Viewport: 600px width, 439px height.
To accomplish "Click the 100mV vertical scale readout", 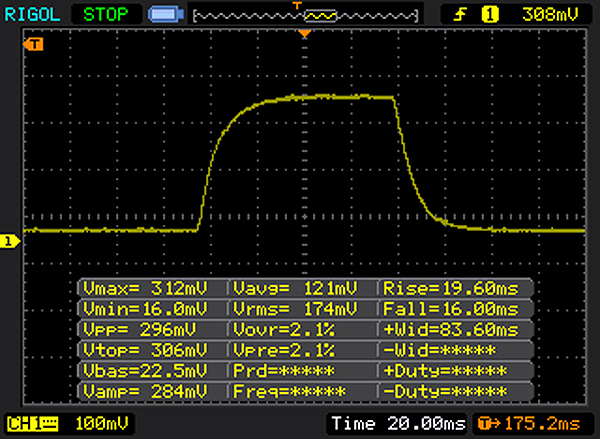I will pyautogui.click(x=102, y=424).
